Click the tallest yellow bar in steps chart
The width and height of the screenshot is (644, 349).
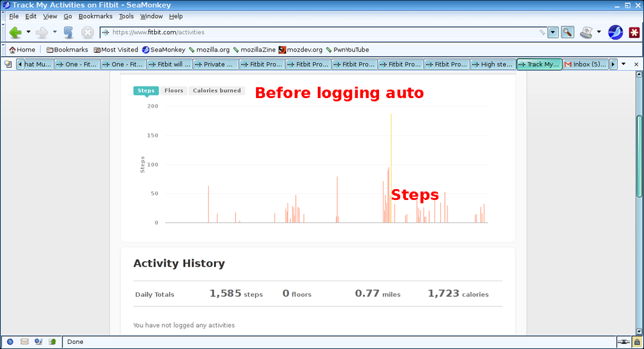[x=391, y=168]
